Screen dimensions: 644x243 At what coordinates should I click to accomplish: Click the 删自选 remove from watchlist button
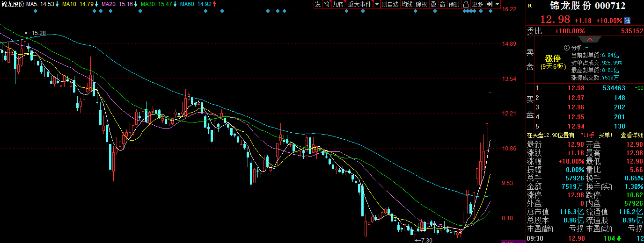390,4
